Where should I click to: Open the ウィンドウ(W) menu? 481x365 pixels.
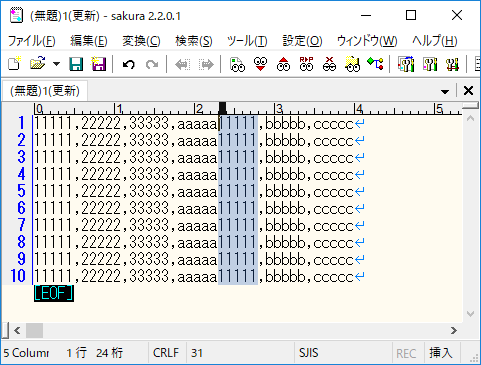coord(367,41)
